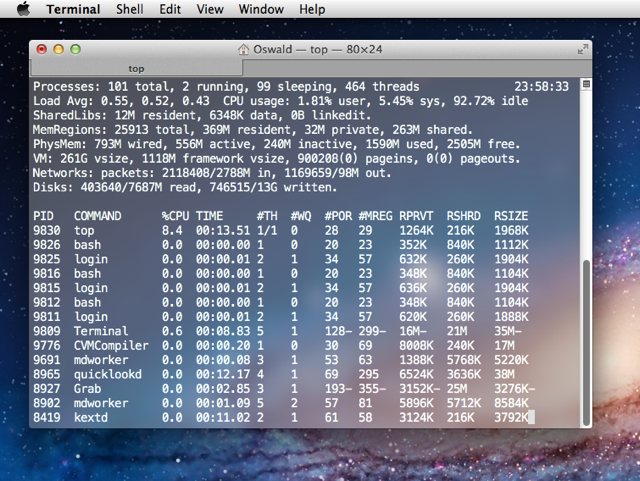Open the Apple menu

pyautogui.click(x=23, y=9)
